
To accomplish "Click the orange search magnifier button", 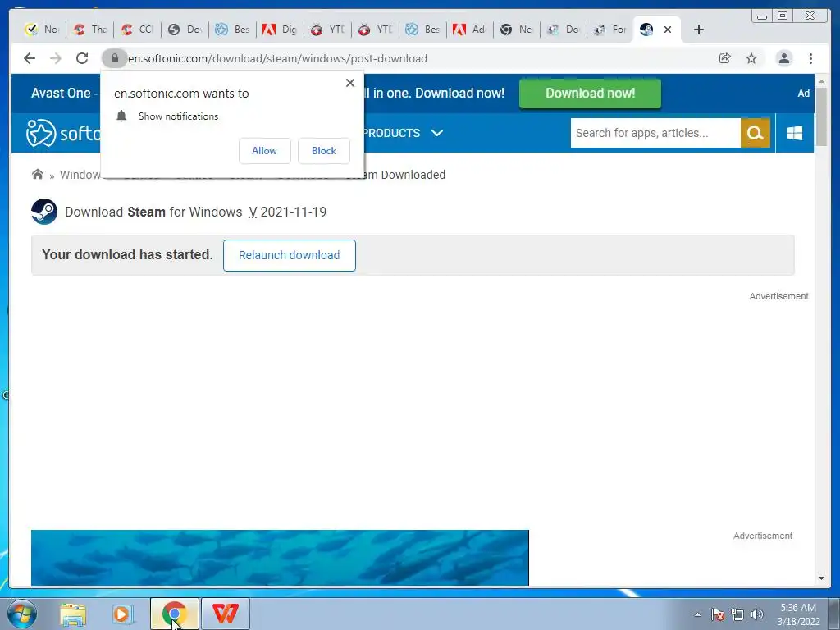I will coord(756,133).
